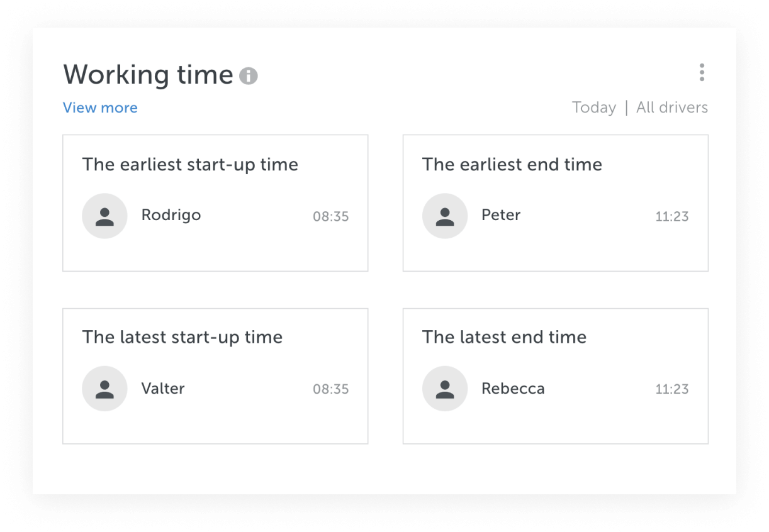The height and width of the screenshot is (532, 769).
Task: Click Rebecca's avatar icon
Action: pyautogui.click(x=445, y=389)
